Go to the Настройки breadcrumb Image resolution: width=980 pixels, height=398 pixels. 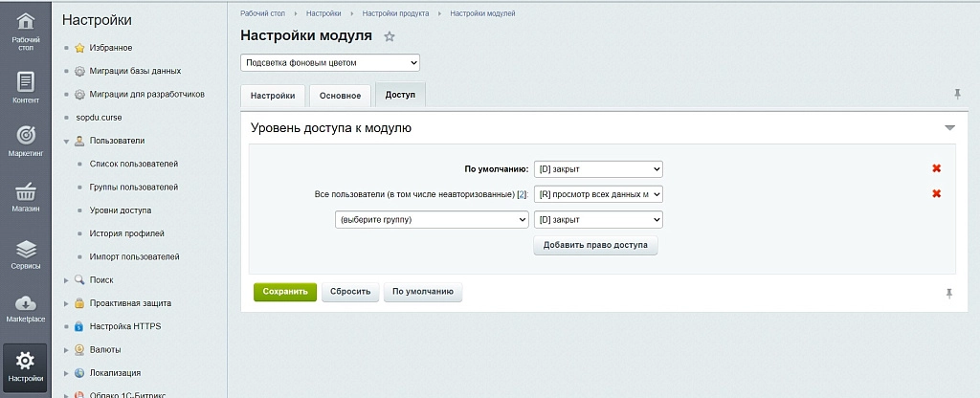click(323, 13)
